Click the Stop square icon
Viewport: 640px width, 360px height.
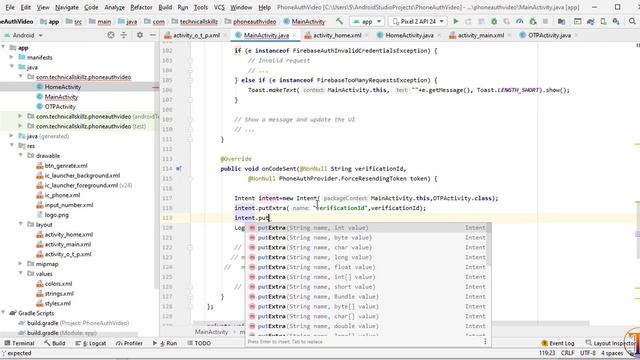[x=546, y=21]
